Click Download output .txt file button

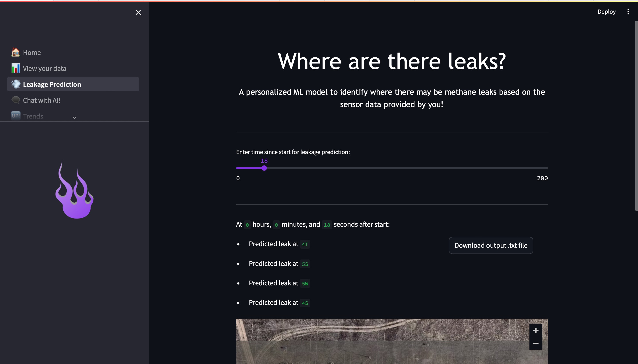click(491, 245)
